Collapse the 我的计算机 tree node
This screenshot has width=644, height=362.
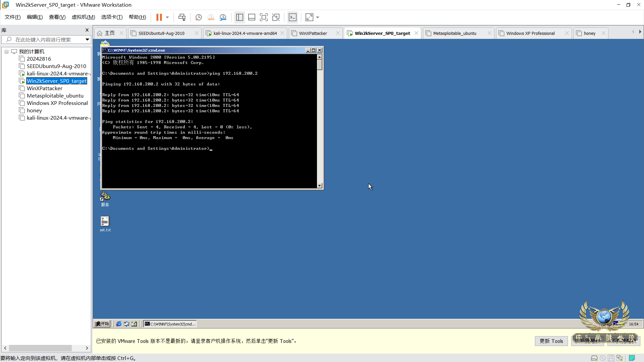[x=6, y=52]
